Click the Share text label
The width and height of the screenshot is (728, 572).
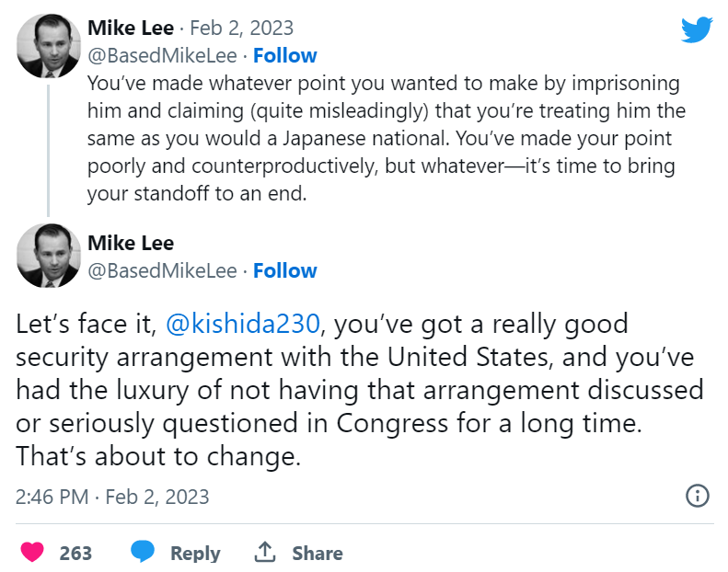tap(318, 553)
